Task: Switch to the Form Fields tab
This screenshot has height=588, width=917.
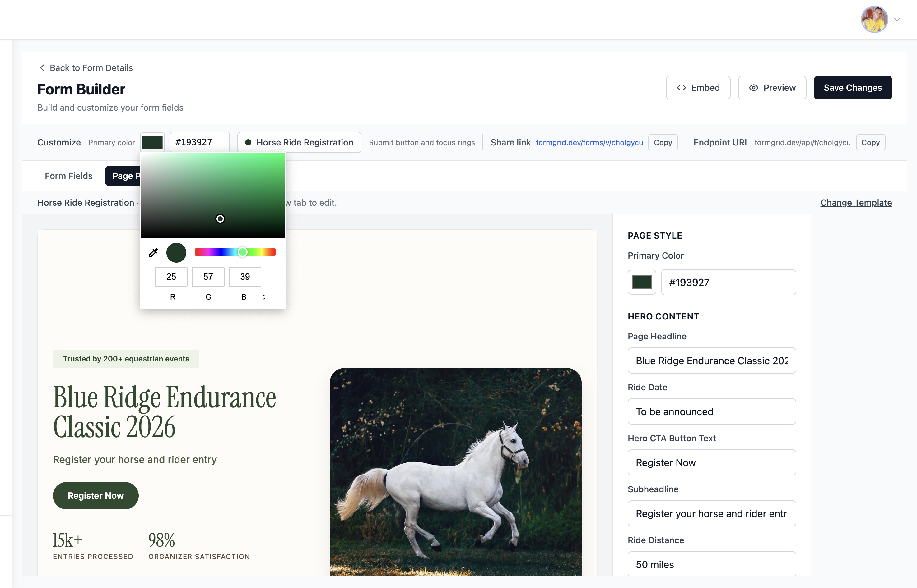Action: [68, 176]
